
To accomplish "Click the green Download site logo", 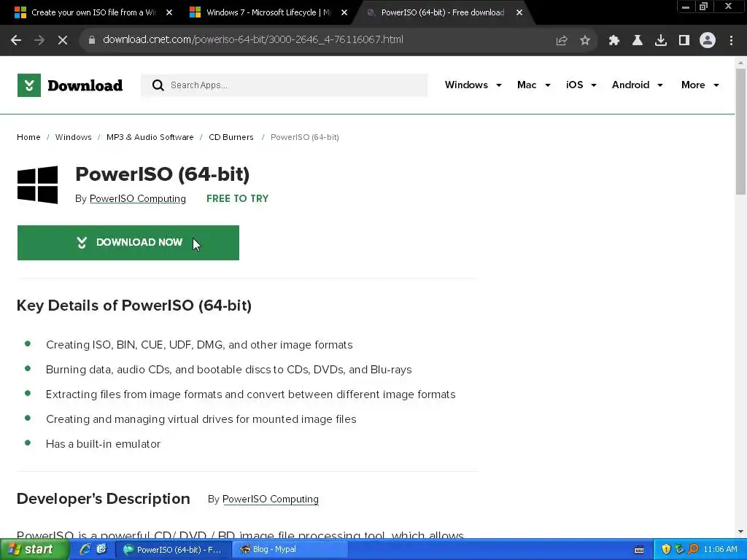I will (29, 85).
